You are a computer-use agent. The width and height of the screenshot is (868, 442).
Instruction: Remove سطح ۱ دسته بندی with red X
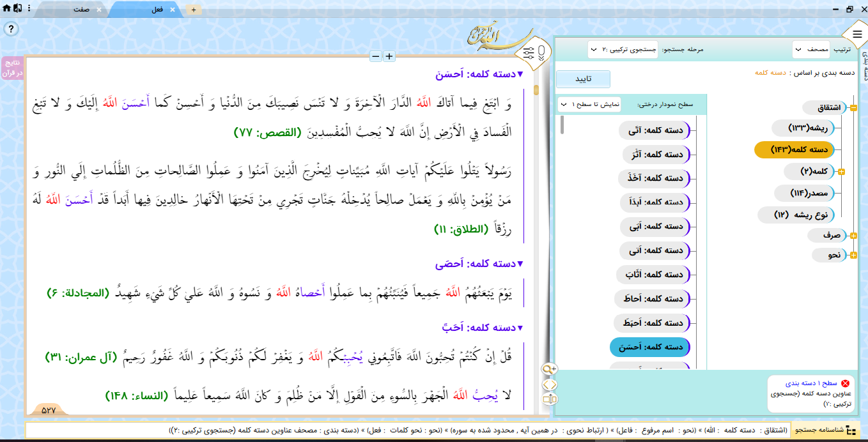[846, 383]
